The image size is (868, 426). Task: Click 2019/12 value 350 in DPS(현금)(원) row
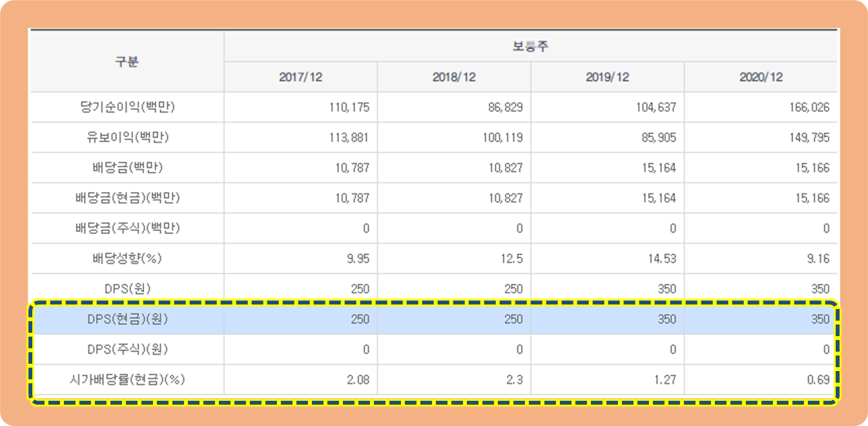click(667, 319)
